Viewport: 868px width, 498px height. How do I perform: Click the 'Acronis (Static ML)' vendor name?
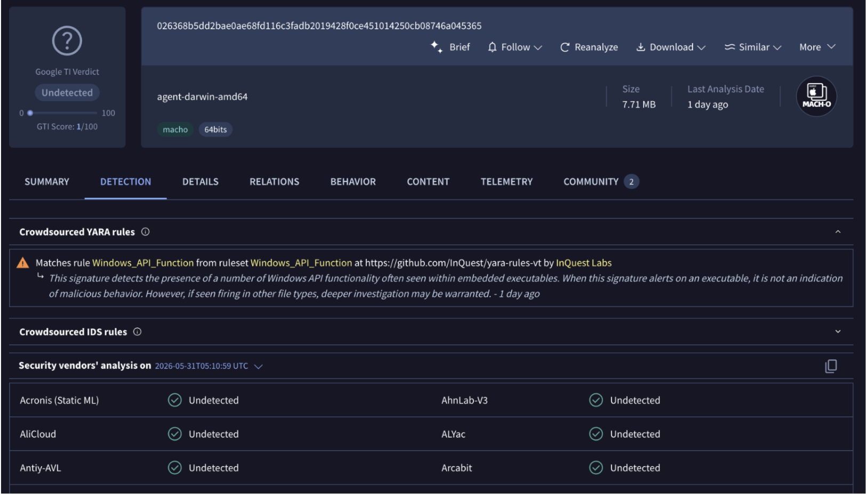coord(59,400)
